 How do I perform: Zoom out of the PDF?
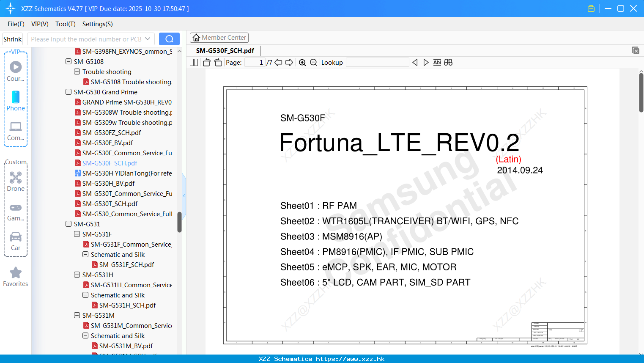(x=313, y=62)
